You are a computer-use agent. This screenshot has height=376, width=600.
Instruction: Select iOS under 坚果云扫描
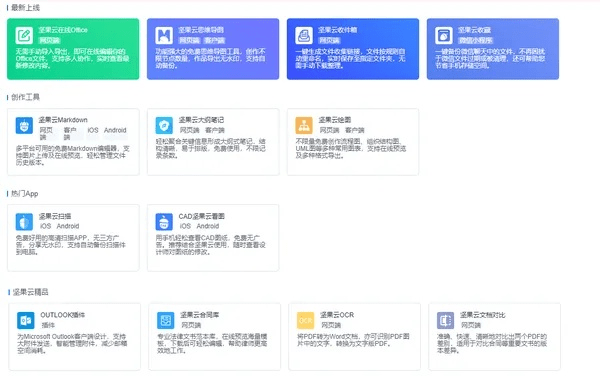[x=45, y=226]
